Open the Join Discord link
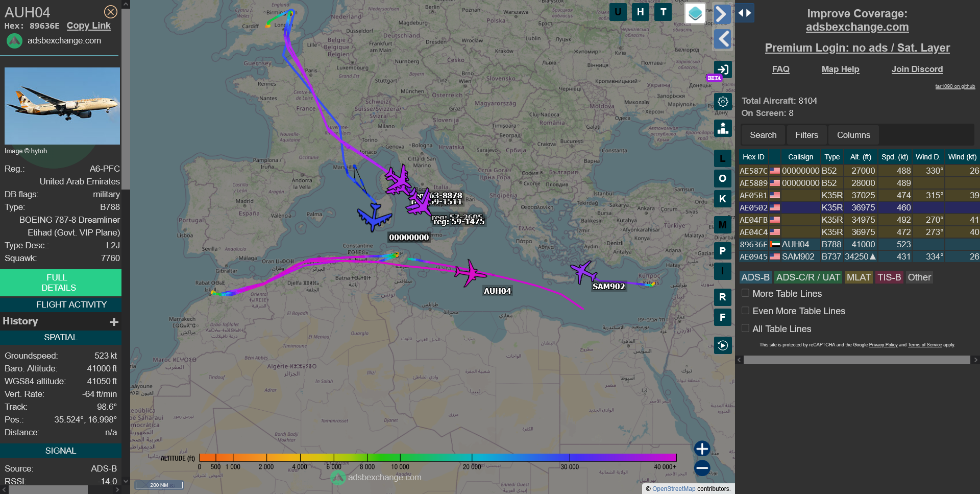The image size is (980, 494). click(x=917, y=69)
